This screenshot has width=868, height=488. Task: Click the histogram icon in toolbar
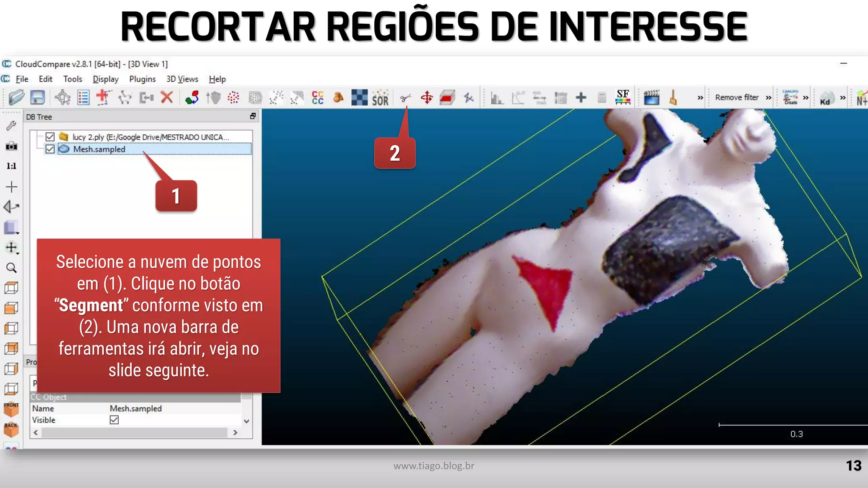(x=497, y=98)
